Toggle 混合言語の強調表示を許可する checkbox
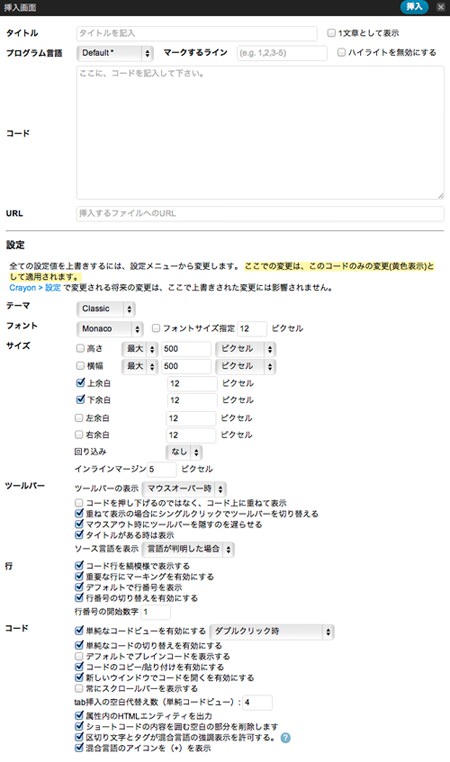This screenshot has width=450, height=762. (x=79, y=737)
